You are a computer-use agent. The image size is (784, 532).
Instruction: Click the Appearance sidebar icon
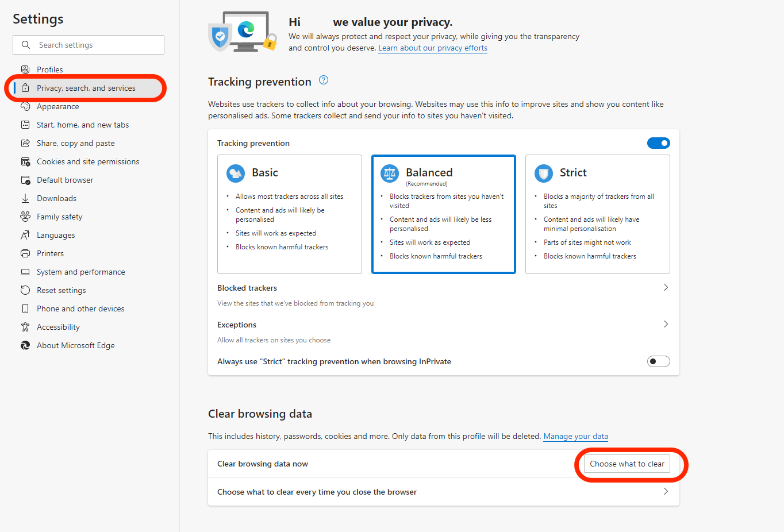pyautogui.click(x=25, y=106)
